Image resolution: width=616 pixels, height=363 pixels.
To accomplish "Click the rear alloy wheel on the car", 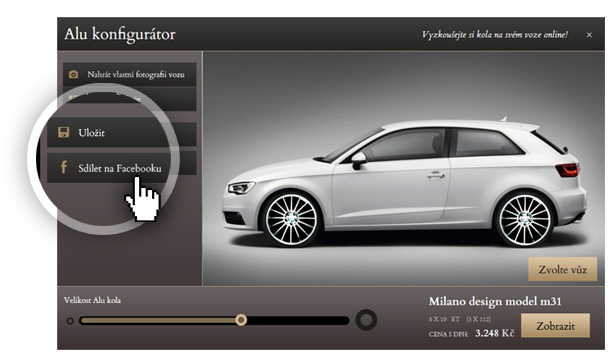I will coord(525,218).
